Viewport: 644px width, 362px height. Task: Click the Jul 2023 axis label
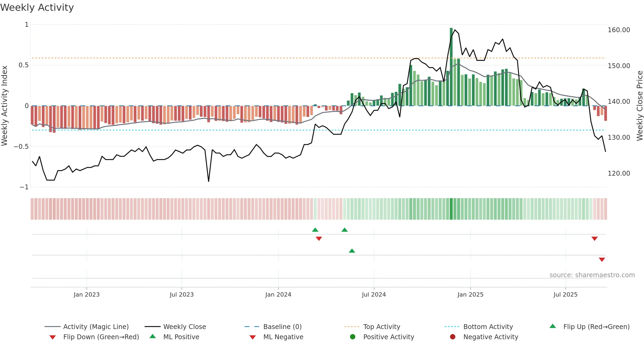coord(182,294)
